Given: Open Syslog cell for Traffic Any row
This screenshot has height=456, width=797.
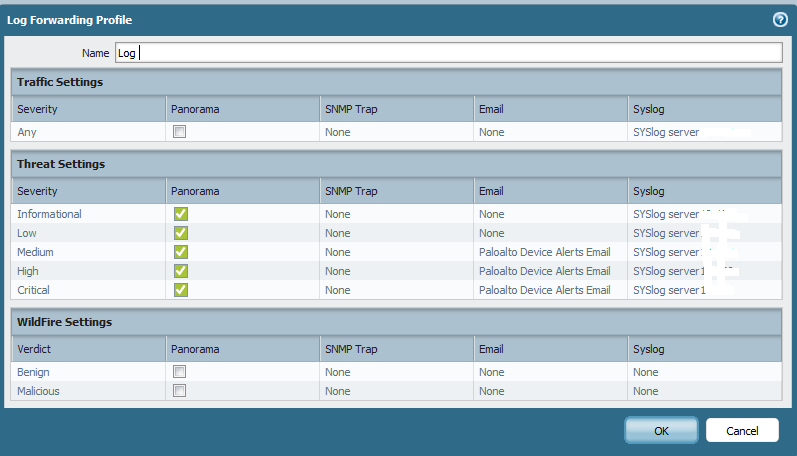Looking at the screenshot, I should coord(704,132).
